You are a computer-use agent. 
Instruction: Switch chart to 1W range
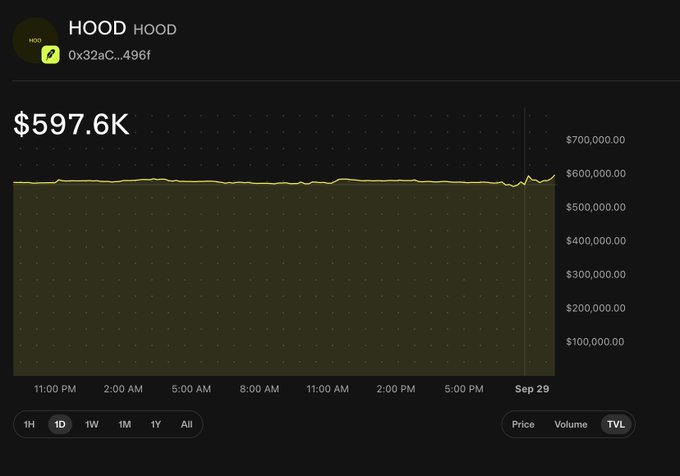click(x=92, y=424)
